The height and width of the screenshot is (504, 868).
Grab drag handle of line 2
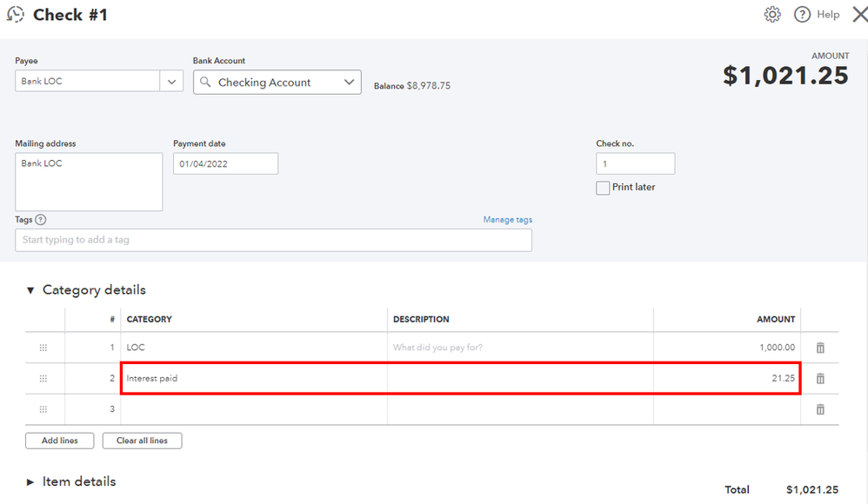(x=43, y=378)
